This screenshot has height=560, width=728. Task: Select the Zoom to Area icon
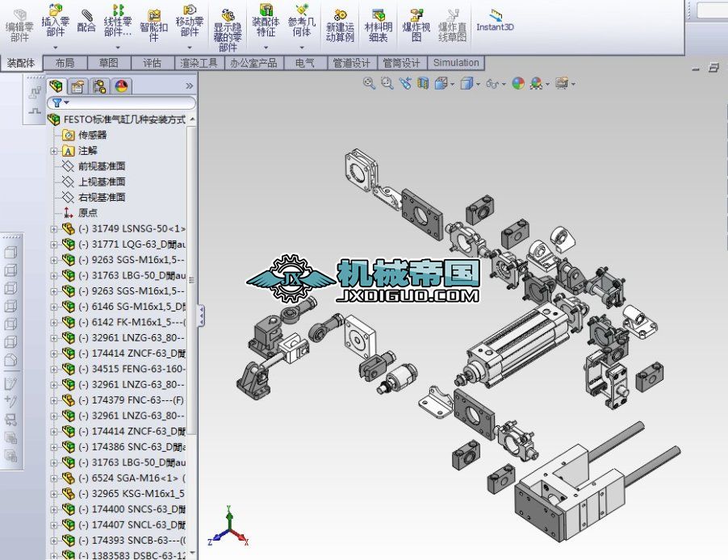coord(387,83)
